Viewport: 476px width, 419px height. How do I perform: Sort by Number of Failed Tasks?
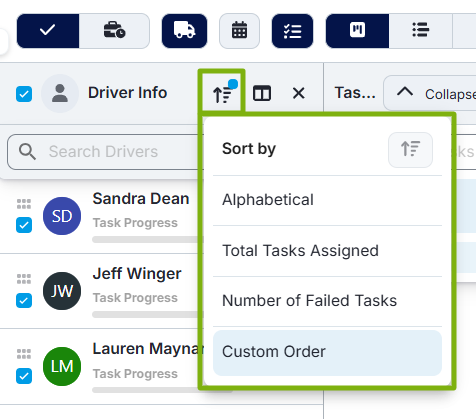pos(327,301)
